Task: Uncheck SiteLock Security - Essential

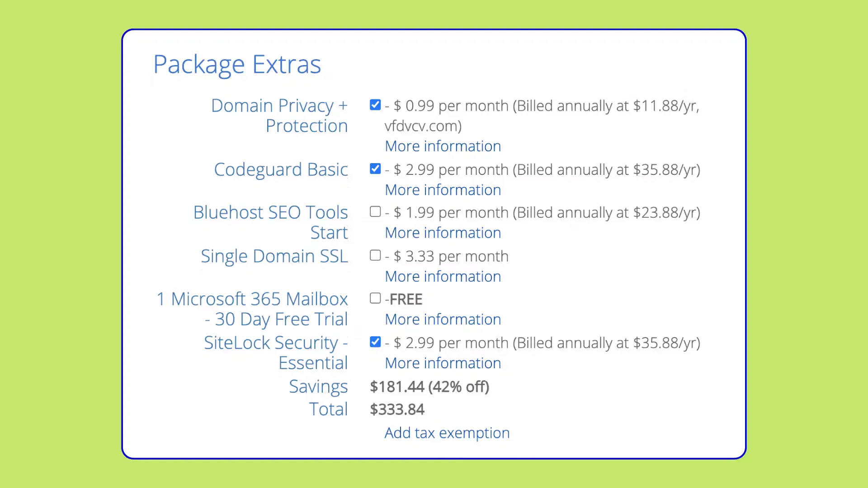Action: 375,342
